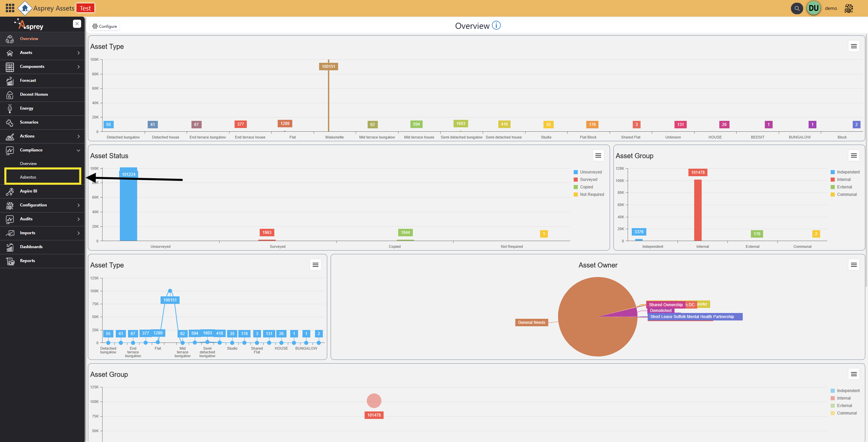Toggle Not Required legend series
This screenshot has width=868, height=442.
point(592,195)
